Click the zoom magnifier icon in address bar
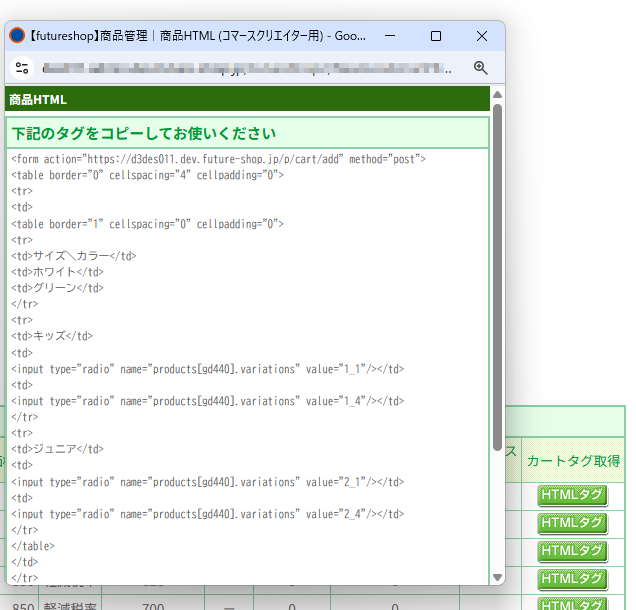Screen dimensions: 636x610 point(480,68)
